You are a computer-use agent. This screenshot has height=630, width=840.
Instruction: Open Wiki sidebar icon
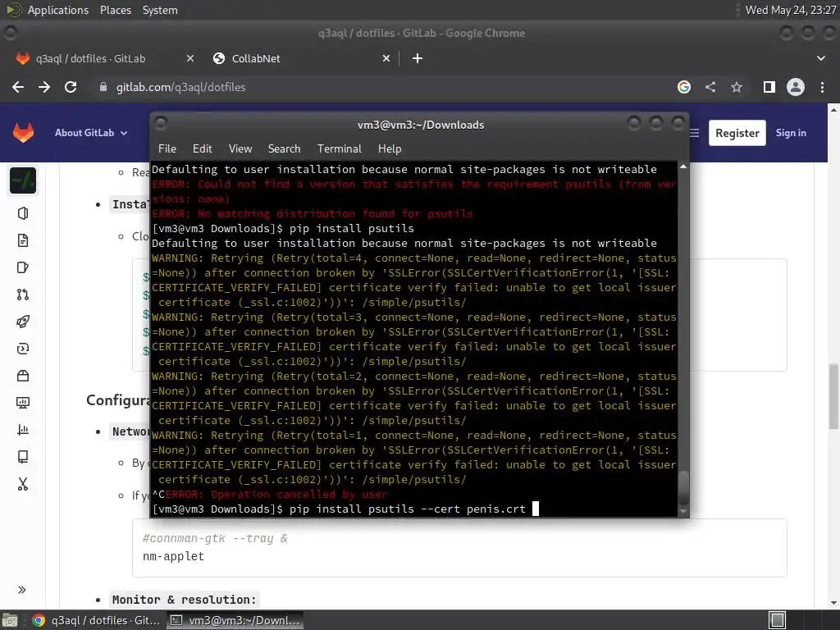pos(23,457)
